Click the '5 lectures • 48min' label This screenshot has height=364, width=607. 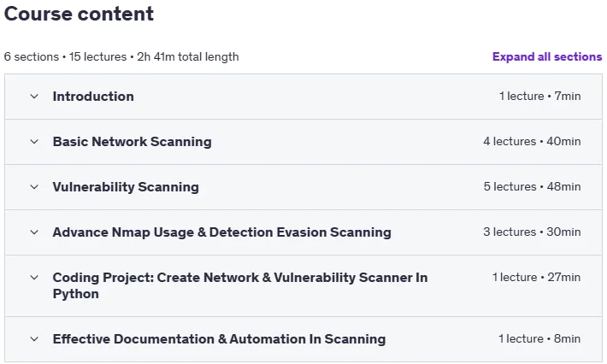[532, 186]
